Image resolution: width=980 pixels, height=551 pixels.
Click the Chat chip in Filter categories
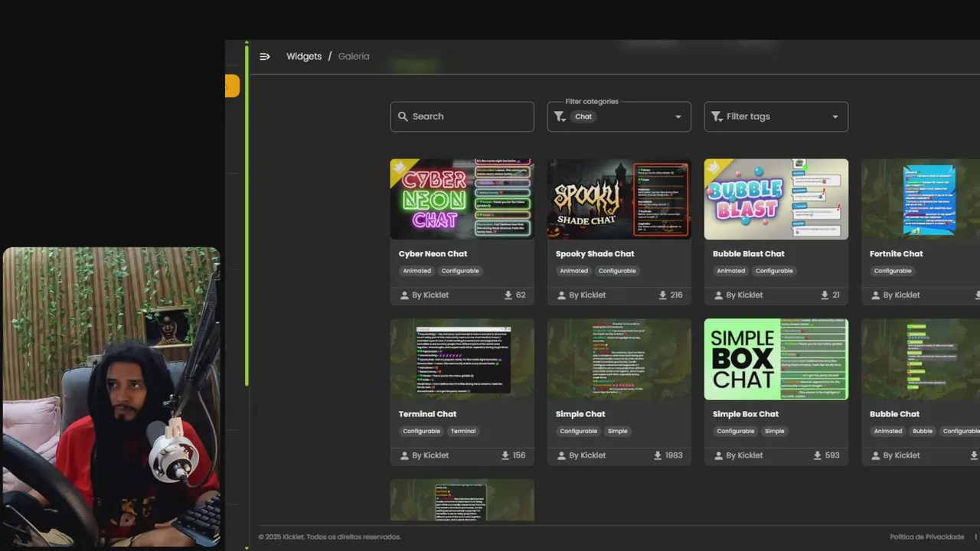583,116
